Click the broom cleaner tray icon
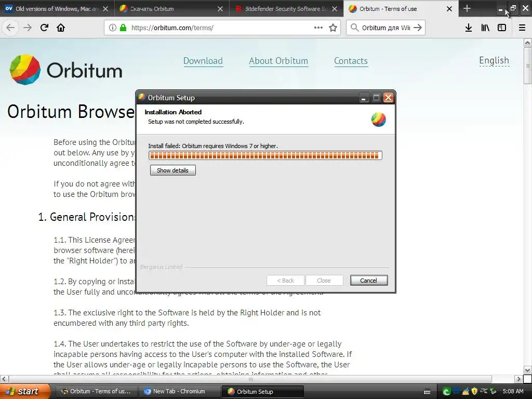This screenshot has width=532, height=399. (x=466, y=392)
